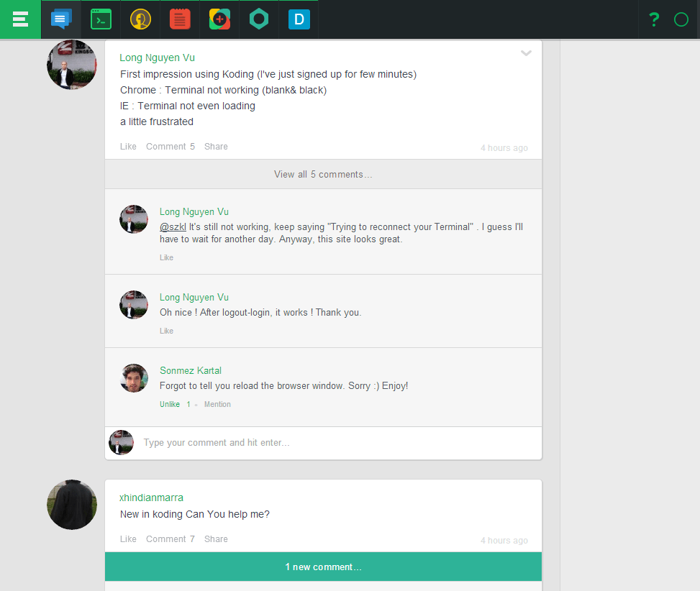Like the First impression post

tap(128, 146)
